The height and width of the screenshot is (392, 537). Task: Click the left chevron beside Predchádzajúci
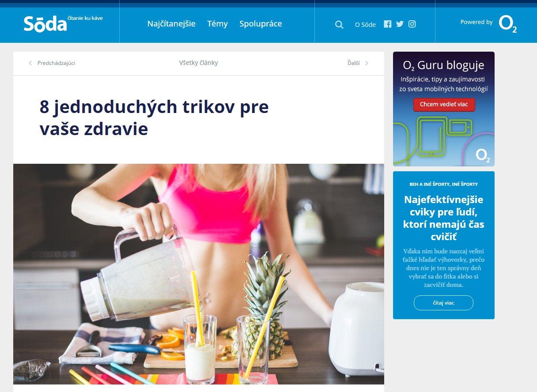(30, 63)
